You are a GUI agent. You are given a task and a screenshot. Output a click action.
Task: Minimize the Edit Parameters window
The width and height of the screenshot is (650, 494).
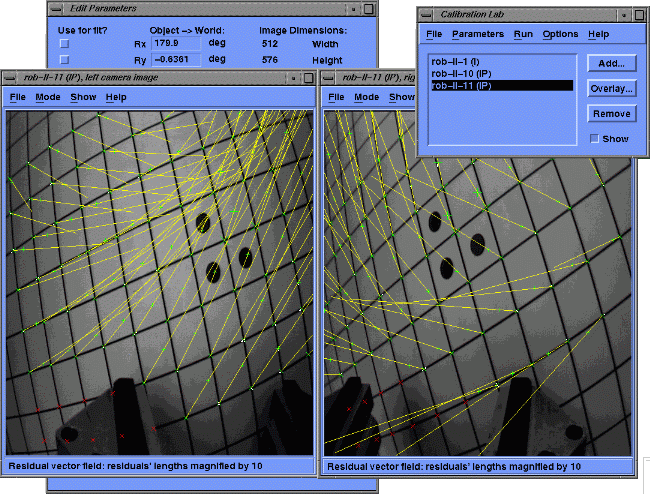(353, 9)
